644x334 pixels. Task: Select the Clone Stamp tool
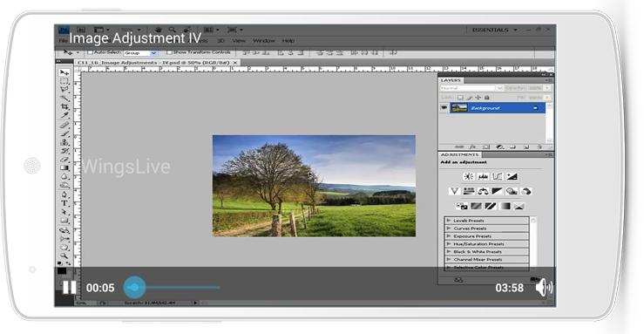coord(64,142)
